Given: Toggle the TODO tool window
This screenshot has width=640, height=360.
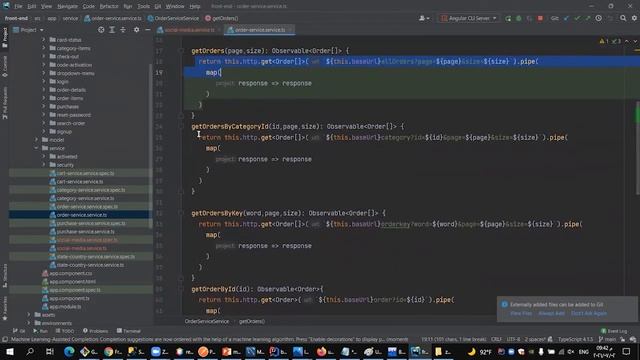Looking at the screenshot, I should click(64, 331).
